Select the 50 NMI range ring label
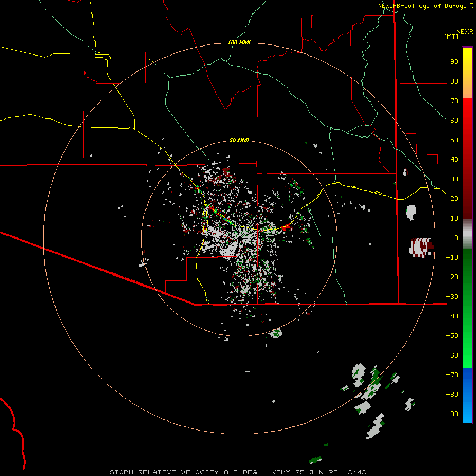This screenshot has width=476, height=476. pyautogui.click(x=239, y=140)
